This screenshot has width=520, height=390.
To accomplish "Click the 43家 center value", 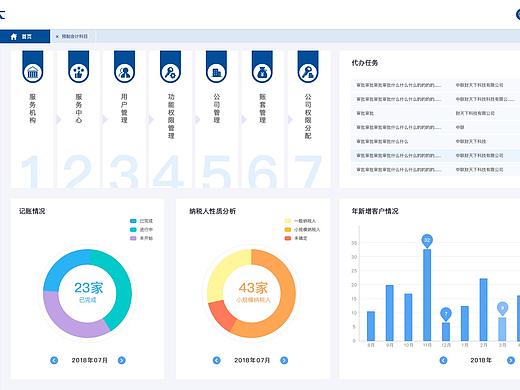I will 253,288.
